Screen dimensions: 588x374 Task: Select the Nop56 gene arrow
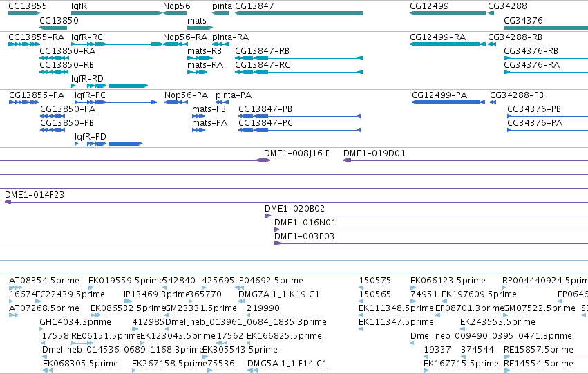[x=175, y=13]
